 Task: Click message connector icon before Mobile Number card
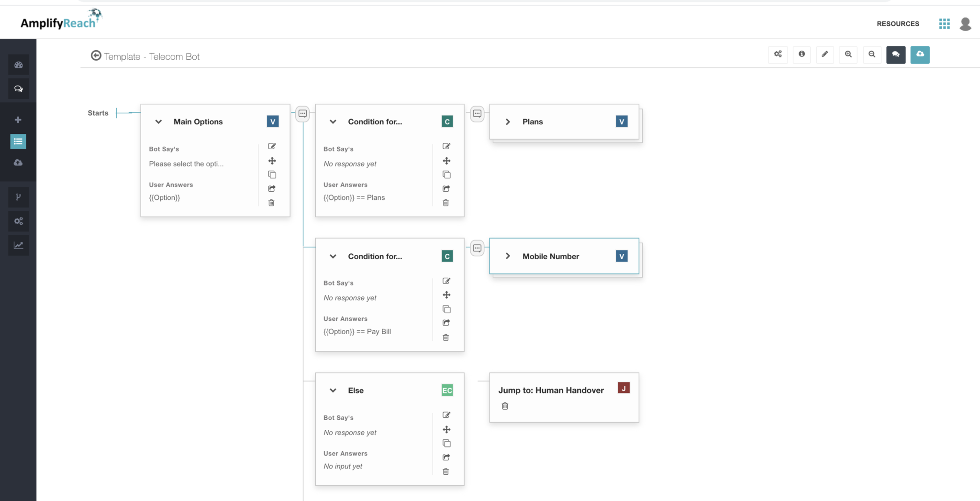click(x=477, y=248)
